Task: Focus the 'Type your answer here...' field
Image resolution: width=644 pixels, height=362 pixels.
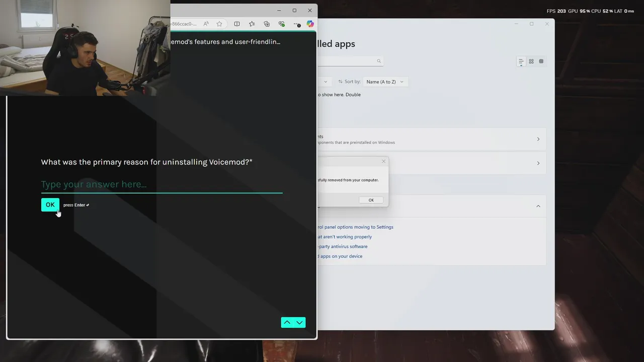Action: 162,185
